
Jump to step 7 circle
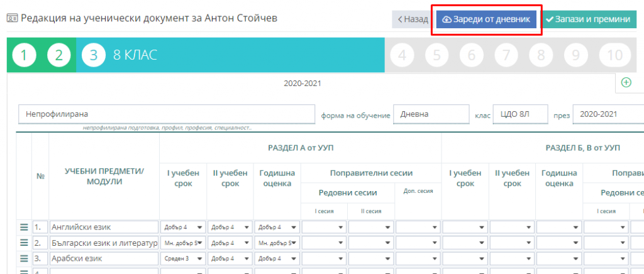[506, 55]
